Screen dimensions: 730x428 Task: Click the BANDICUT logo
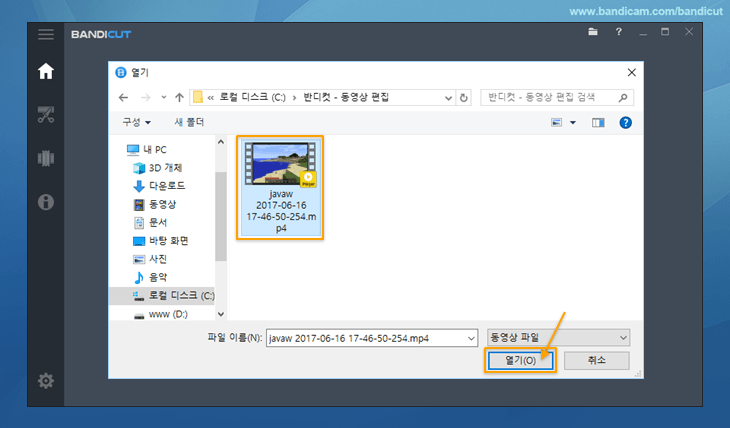pyautogui.click(x=101, y=34)
